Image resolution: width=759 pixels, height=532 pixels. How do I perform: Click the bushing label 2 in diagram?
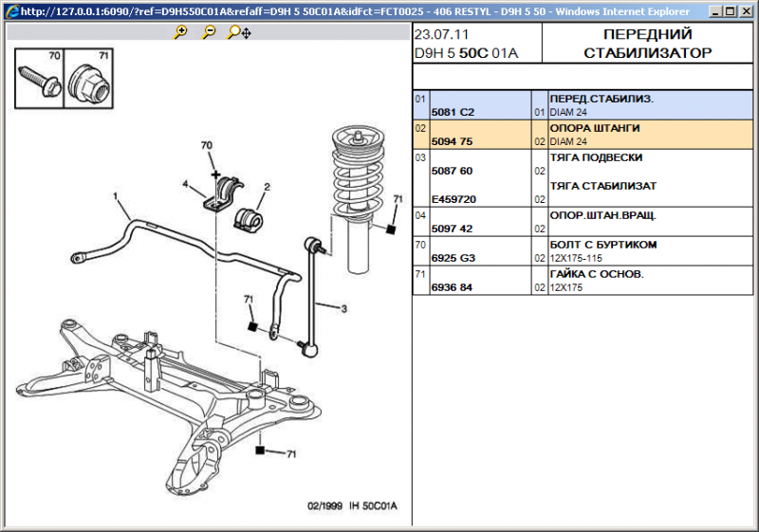pyautogui.click(x=268, y=188)
